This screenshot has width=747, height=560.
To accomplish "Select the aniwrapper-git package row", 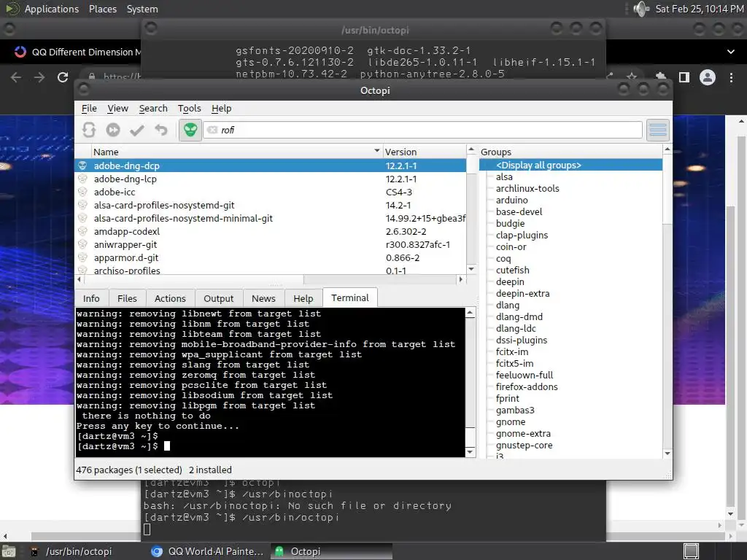I will click(271, 244).
